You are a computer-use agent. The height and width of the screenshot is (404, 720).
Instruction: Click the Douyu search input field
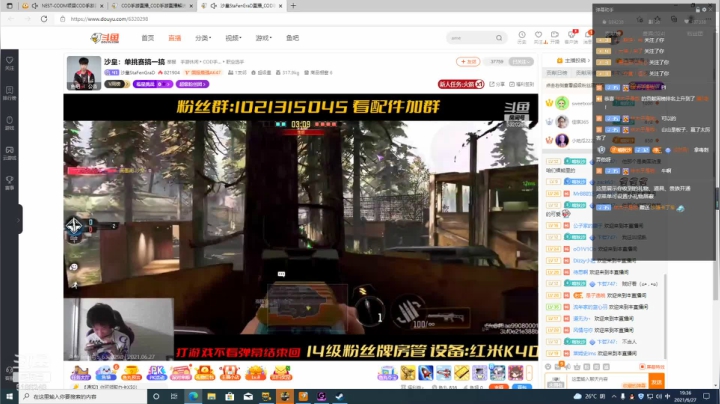point(471,38)
